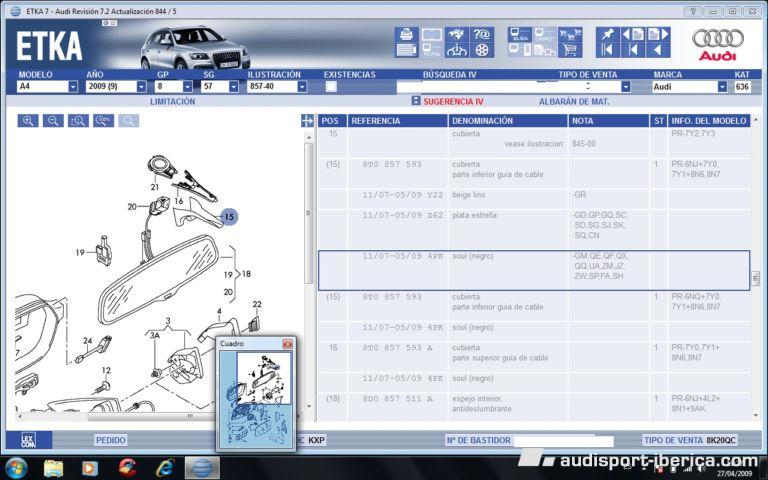Viewport: 768px width, 480px height.
Task: Click the Limitación link
Action: 172,101
